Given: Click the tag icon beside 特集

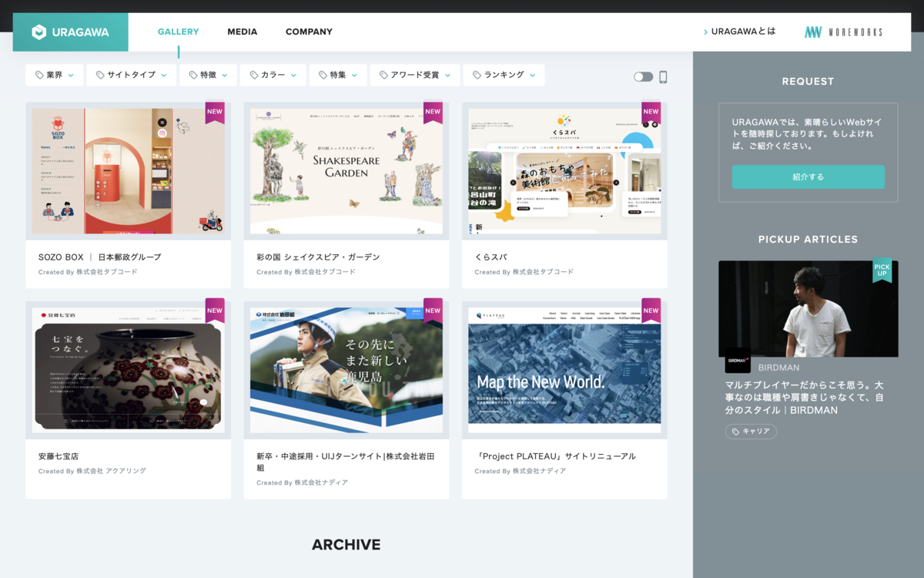Looking at the screenshot, I should (x=323, y=76).
